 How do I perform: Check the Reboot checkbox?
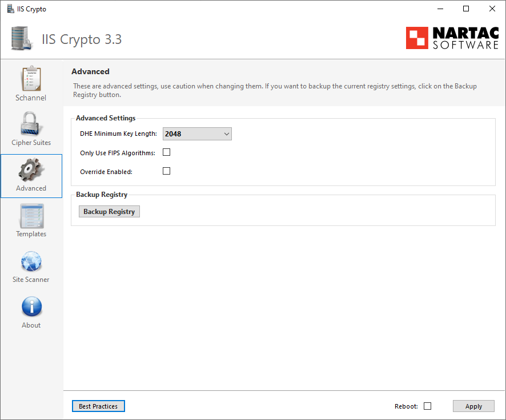point(427,406)
